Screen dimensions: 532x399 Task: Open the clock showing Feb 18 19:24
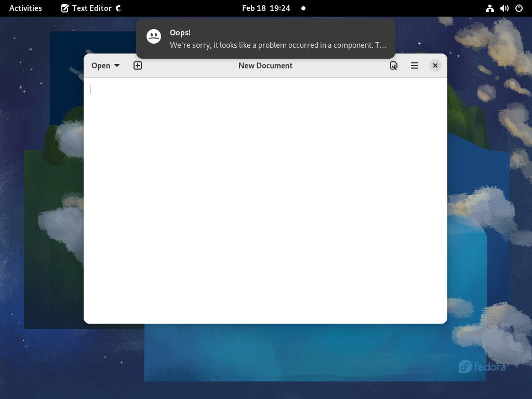tap(266, 8)
